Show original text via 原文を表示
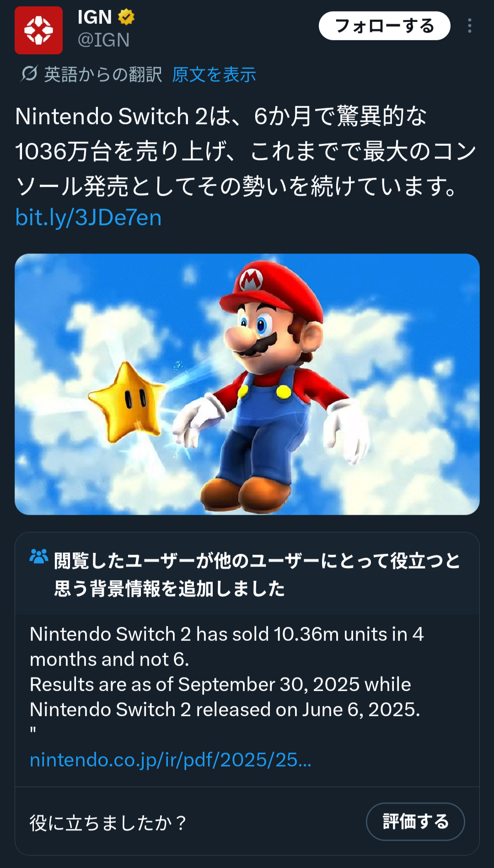494x868 pixels. [x=214, y=75]
